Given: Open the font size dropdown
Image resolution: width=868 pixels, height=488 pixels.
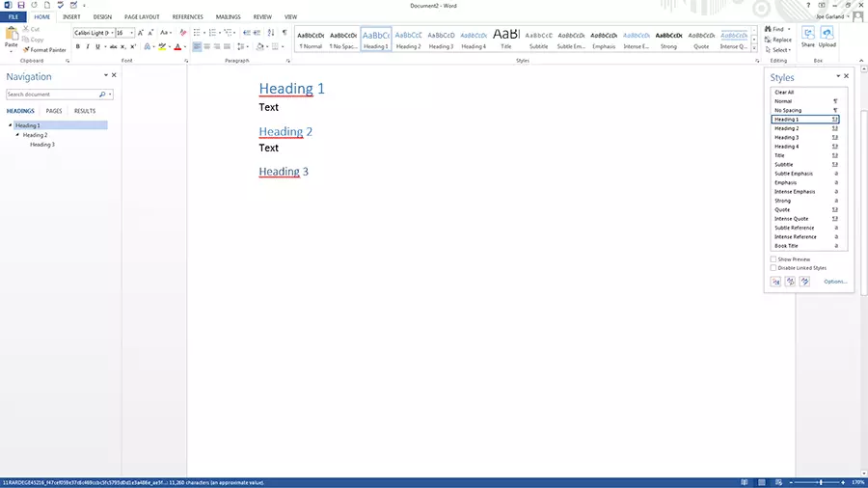Looking at the screenshot, I should [132, 33].
